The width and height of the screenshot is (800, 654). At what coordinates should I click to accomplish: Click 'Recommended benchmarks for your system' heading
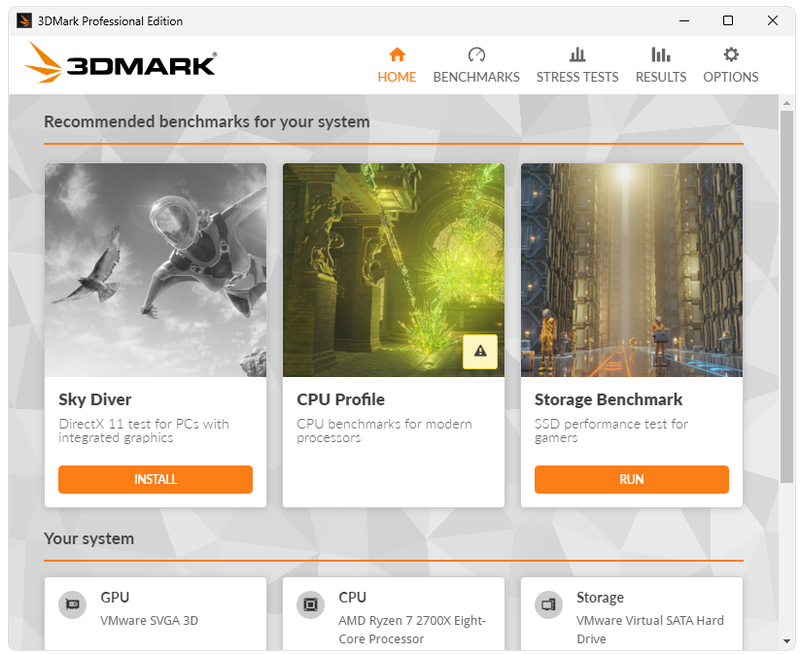click(x=207, y=122)
